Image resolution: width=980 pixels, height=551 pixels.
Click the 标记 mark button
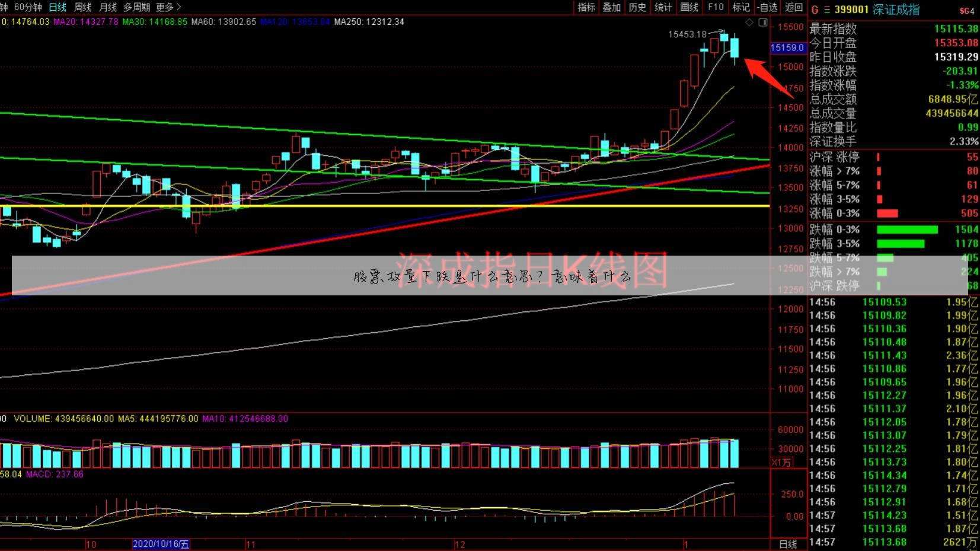point(741,7)
